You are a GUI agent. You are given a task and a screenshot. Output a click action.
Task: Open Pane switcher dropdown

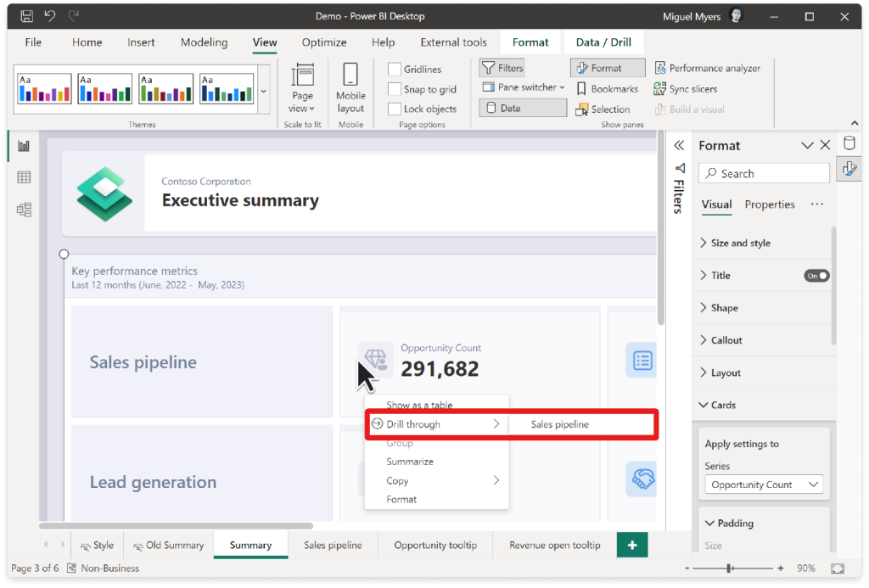click(x=523, y=87)
